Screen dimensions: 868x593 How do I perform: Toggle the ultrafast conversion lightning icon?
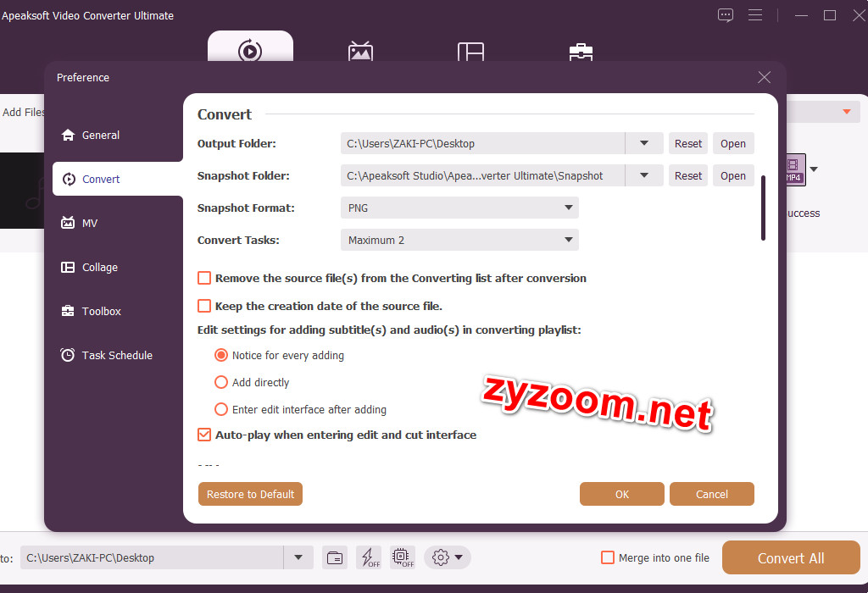(x=370, y=557)
